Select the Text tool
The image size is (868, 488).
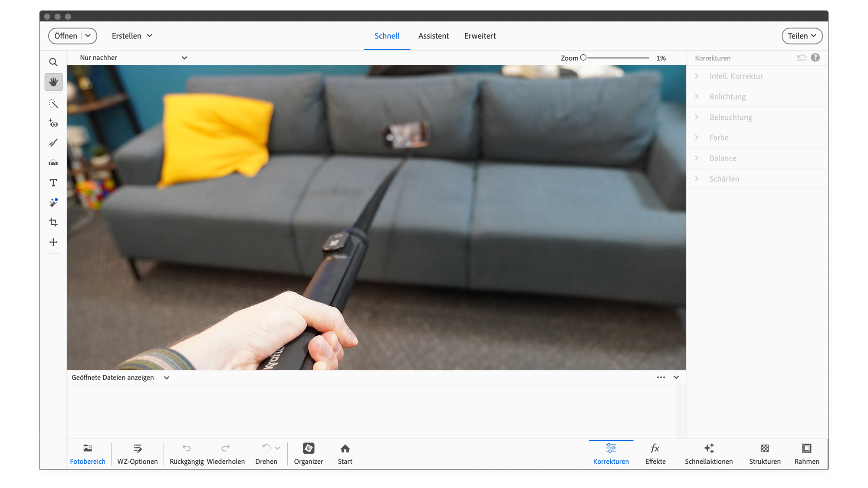click(x=53, y=183)
